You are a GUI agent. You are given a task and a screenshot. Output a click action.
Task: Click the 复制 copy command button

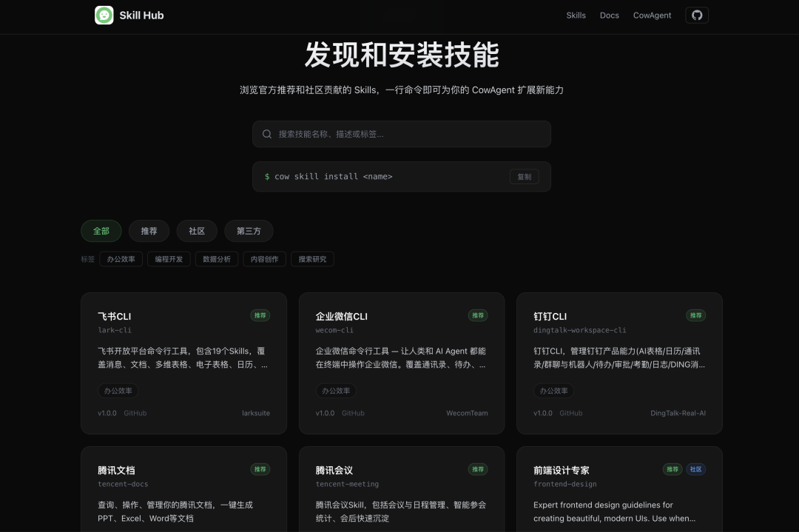click(x=525, y=177)
